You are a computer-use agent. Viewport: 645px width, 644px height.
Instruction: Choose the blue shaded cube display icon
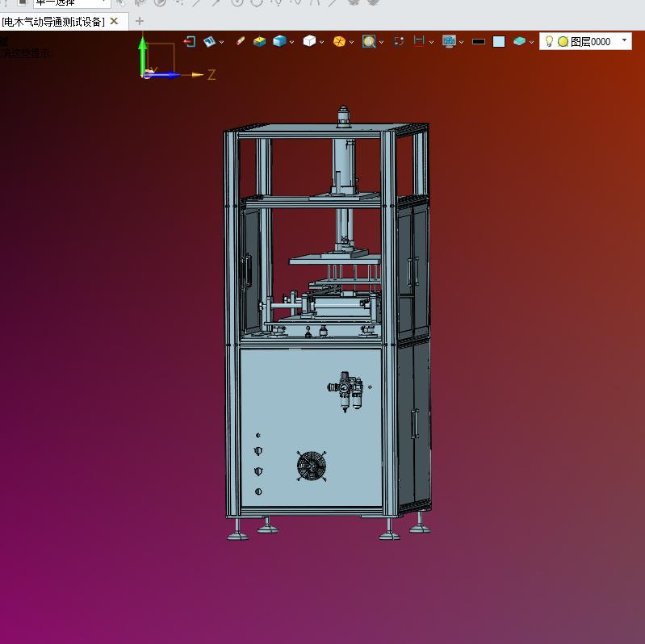[x=280, y=41]
